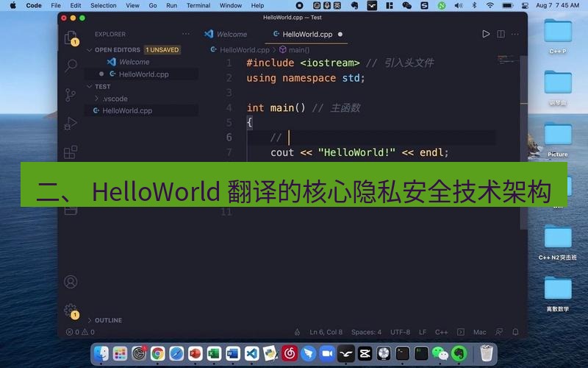The height and width of the screenshot is (368, 588).
Task: Click LF end of line in status bar
Action: click(423, 332)
